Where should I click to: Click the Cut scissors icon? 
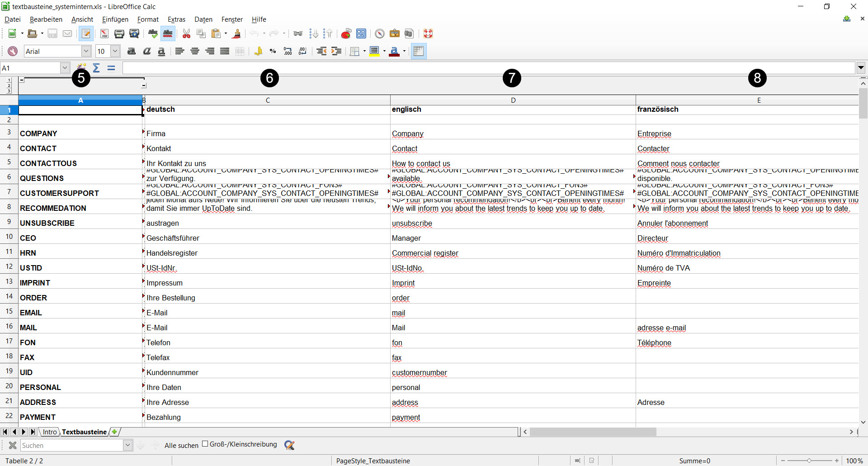pos(186,33)
